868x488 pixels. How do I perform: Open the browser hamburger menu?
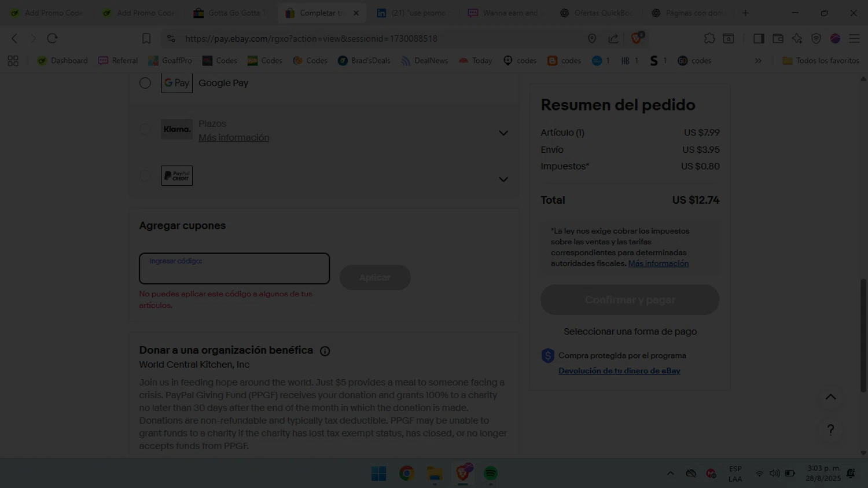(854, 38)
